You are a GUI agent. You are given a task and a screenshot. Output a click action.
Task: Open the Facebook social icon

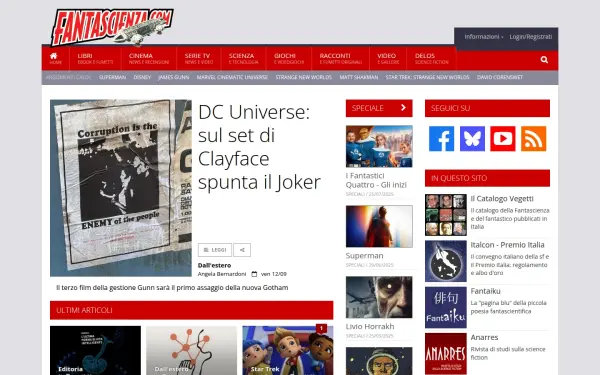(x=441, y=139)
